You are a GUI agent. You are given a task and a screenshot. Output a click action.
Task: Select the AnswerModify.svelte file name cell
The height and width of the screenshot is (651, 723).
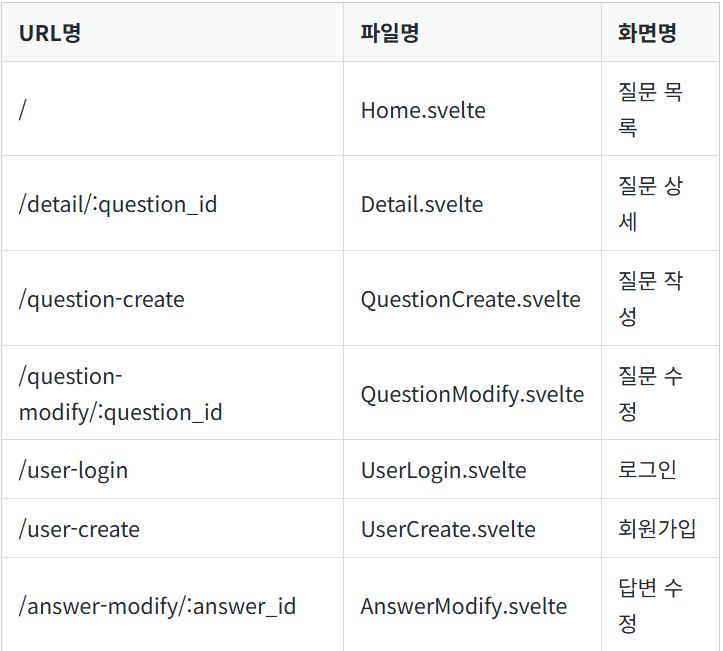coord(464,606)
